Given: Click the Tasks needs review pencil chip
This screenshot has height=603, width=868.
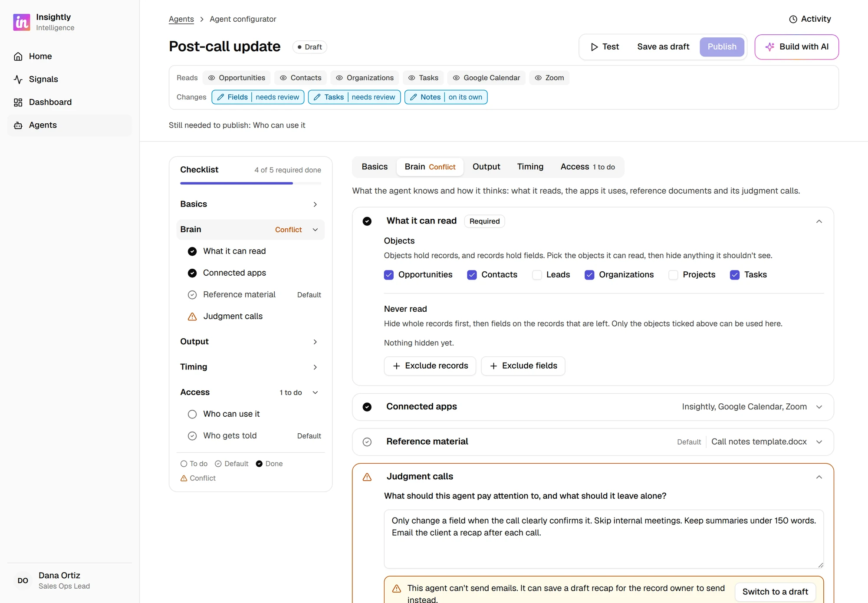Looking at the screenshot, I should click(354, 97).
